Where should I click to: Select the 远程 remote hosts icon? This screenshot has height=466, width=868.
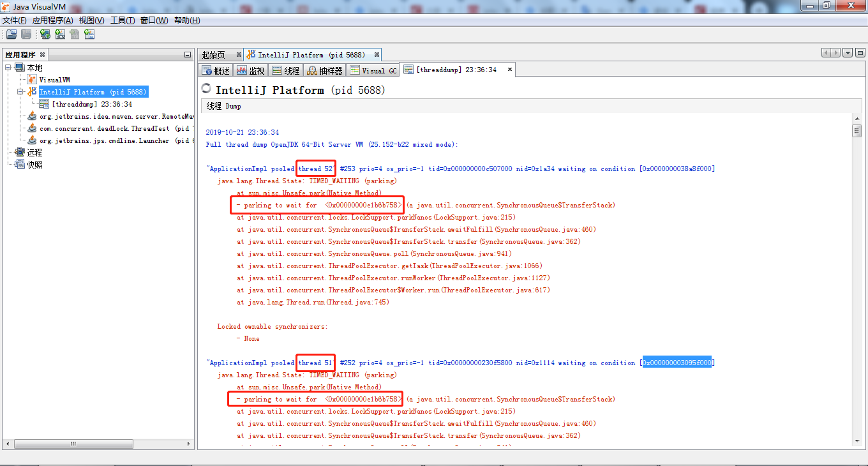20,153
